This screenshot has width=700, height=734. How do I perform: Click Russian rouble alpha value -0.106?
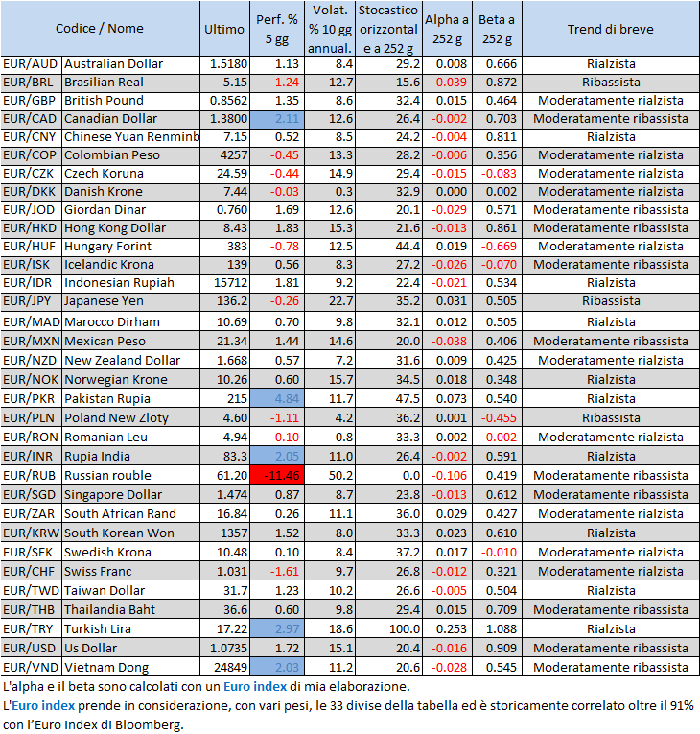coord(447,476)
